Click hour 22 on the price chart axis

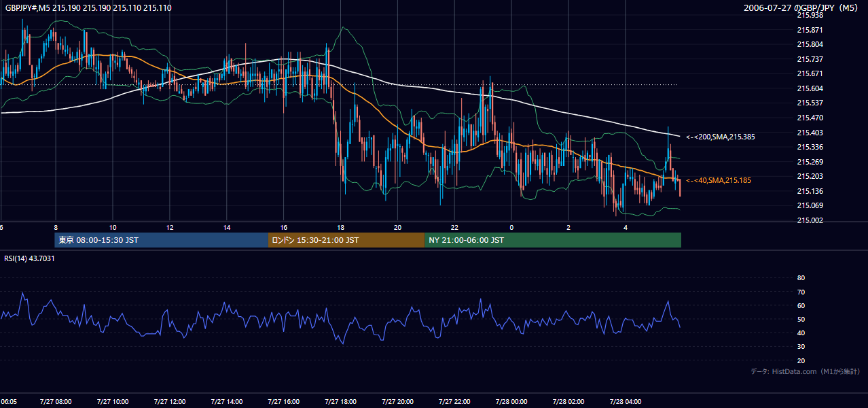click(454, 228)
